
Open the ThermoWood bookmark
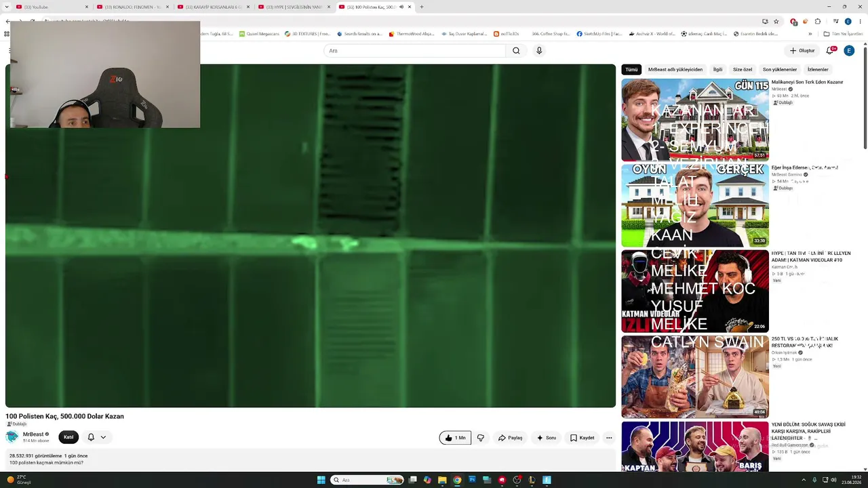click(411, 34)
